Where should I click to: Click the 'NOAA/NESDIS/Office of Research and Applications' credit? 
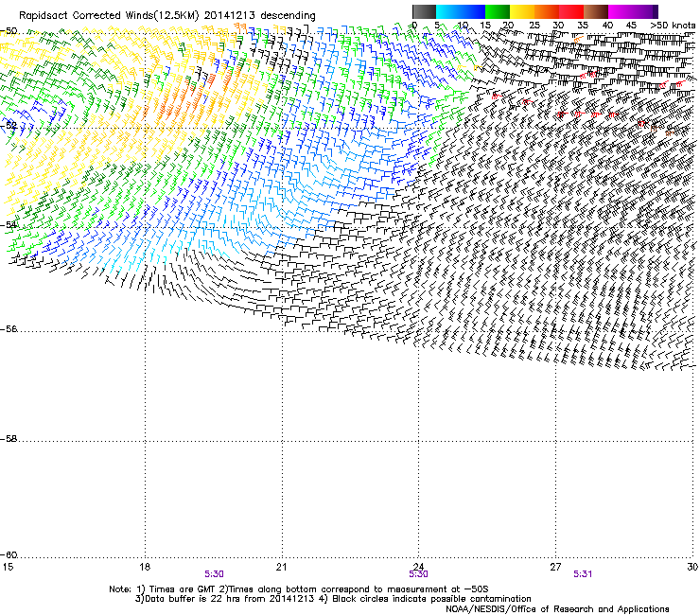pyautogui.click(x=557, y=609)
